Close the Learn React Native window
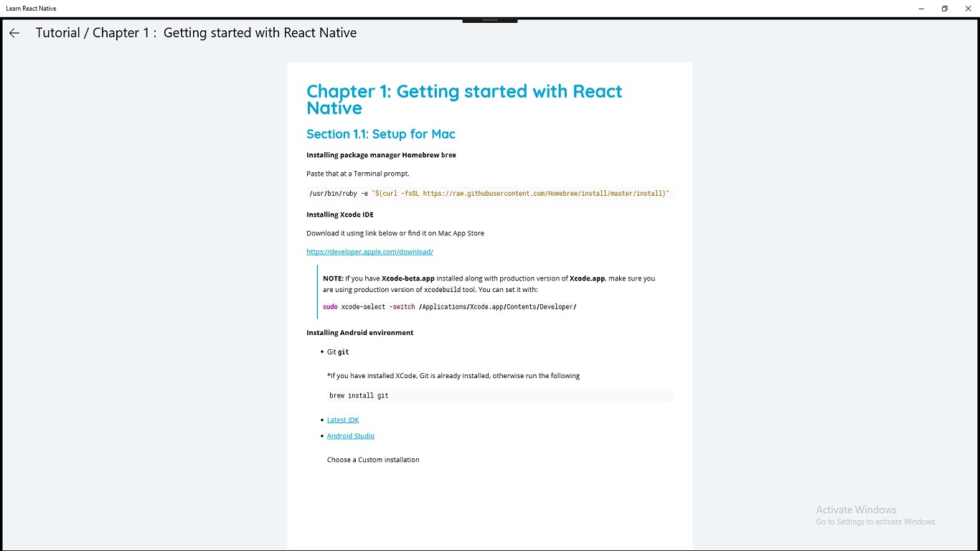980x551 pixels. pos(968,9)
